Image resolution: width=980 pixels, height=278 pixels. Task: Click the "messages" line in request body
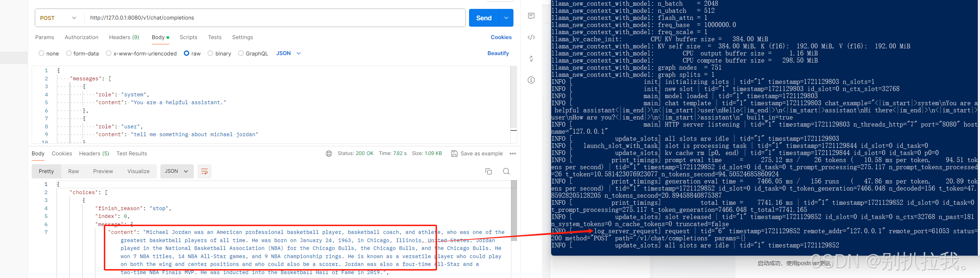point(91,79)
